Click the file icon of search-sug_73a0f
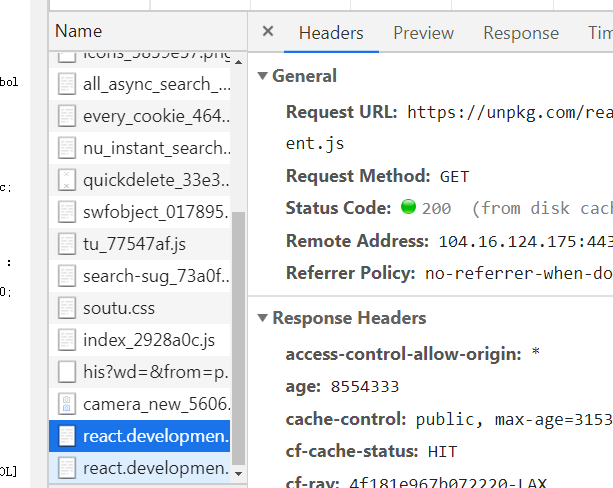The height and width of the screenshot is (488, 613). 67,276
